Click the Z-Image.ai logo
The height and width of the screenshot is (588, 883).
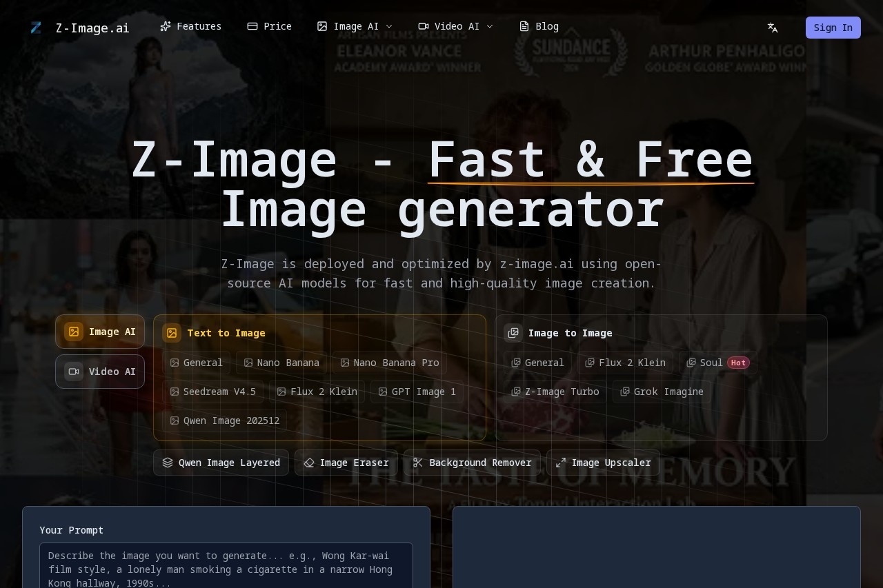tap(80, 28)
